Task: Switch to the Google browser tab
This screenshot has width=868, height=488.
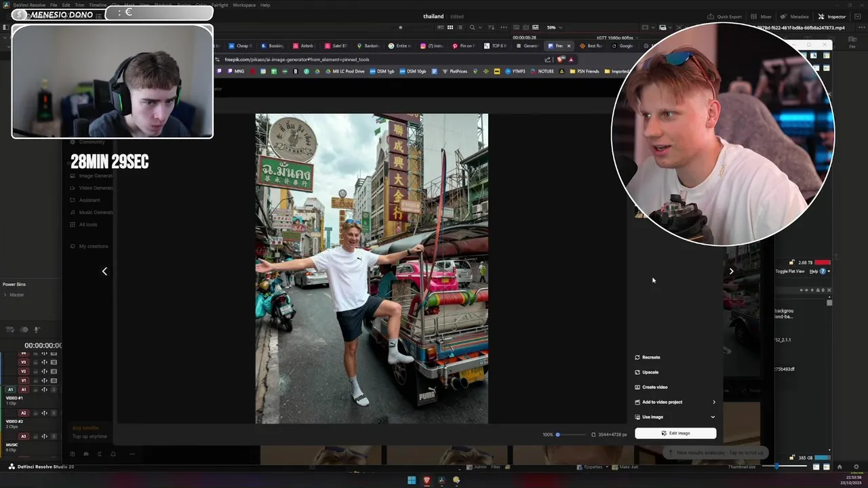Action: (x=623, y=46)
